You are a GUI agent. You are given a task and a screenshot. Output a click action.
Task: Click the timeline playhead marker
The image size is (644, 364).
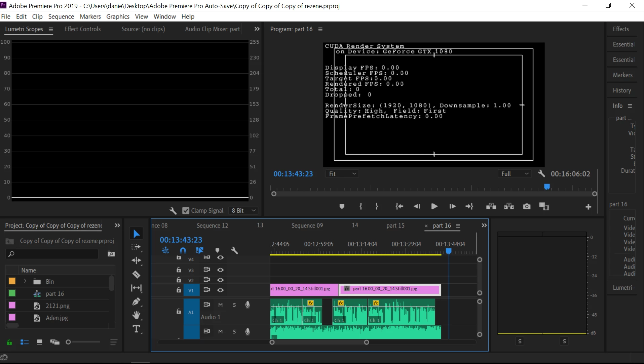click(x=448, y=251)
